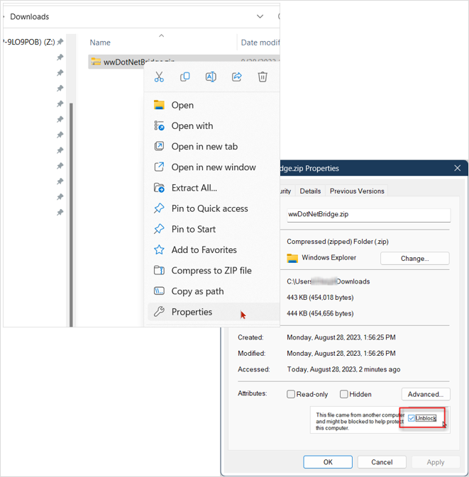
Task: Click the Windows Explorer folder icon in Properties
Action: [292, 258]
